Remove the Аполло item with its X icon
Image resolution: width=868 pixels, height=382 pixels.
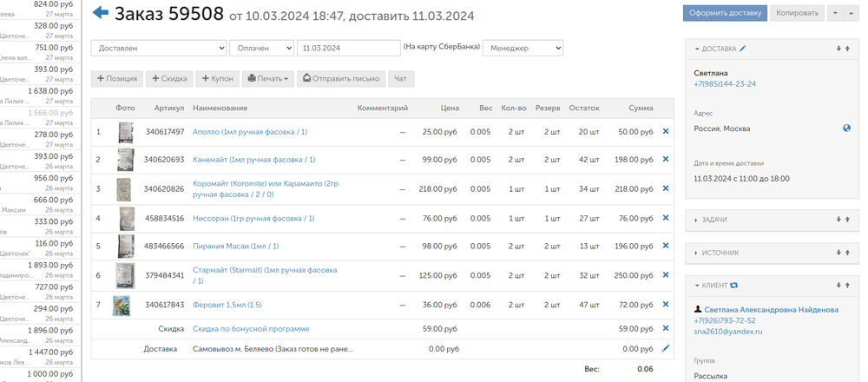point(666,132)
